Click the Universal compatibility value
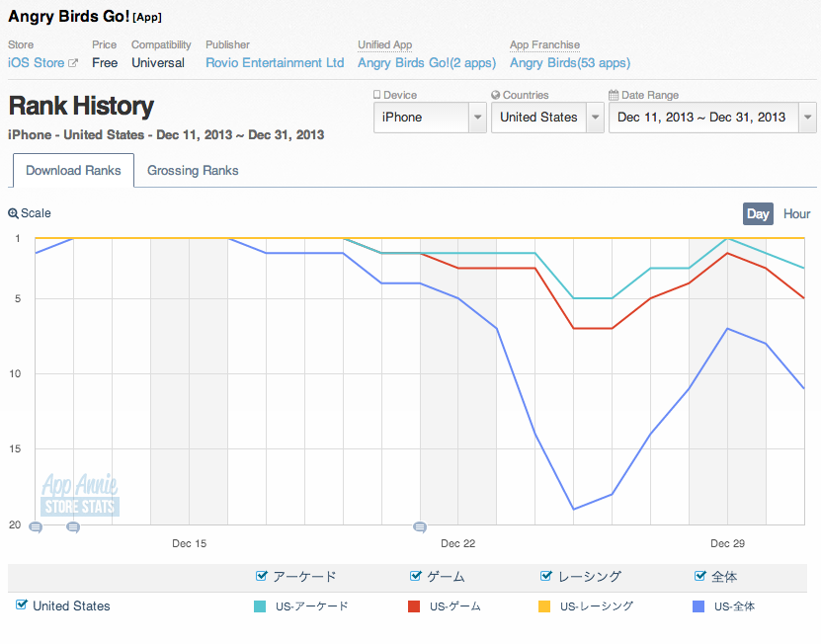The height and width of the screenshot is (644, 821). [x=158, y=63]
